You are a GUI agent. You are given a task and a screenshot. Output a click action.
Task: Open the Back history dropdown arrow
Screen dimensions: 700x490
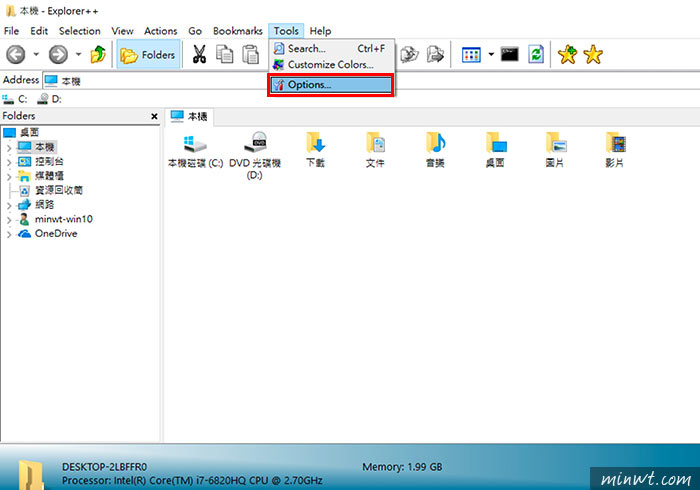(36, 54)
